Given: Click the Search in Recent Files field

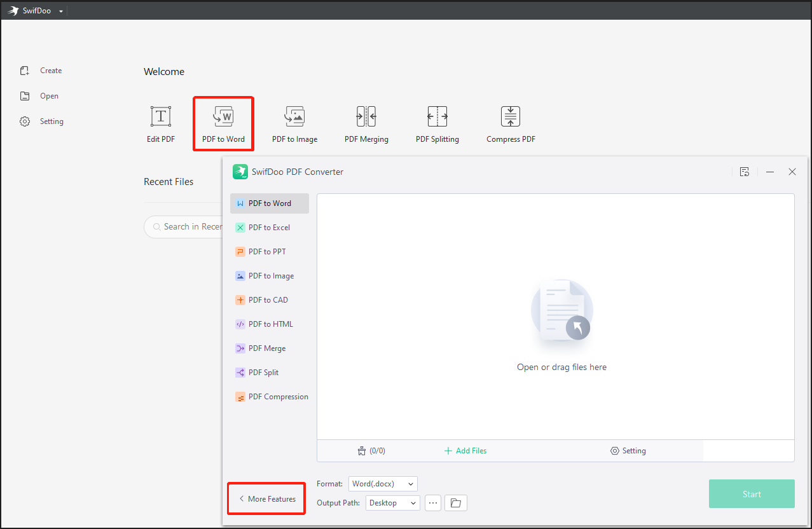Looking at the screenshot, I should tap(183, 226).
